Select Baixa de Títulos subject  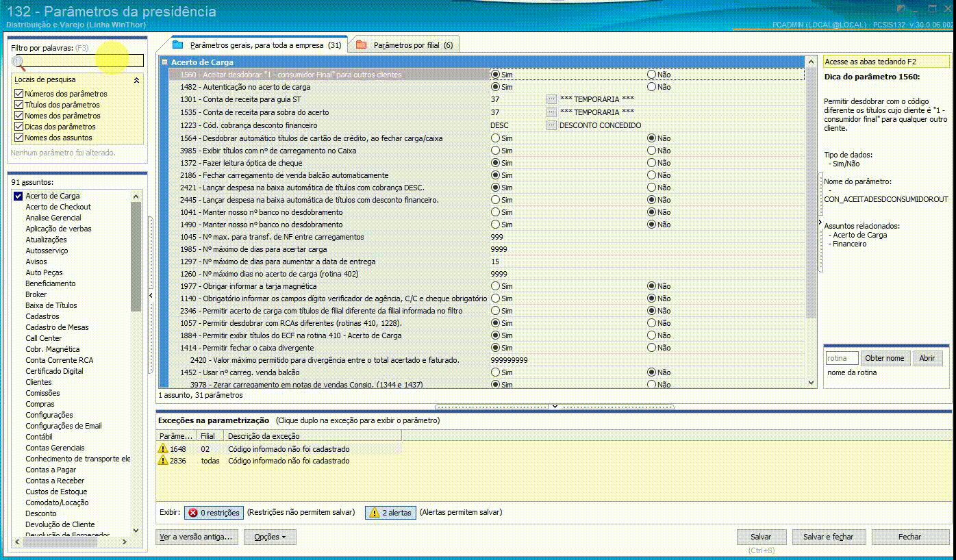[x=51, y=305]
